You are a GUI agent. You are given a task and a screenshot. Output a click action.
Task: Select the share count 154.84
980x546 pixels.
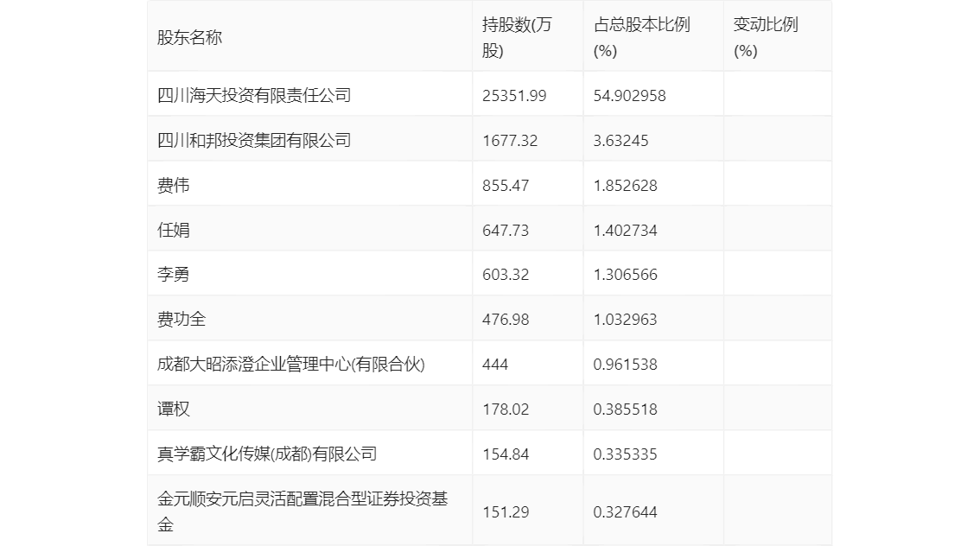click(x=506, y=454)
